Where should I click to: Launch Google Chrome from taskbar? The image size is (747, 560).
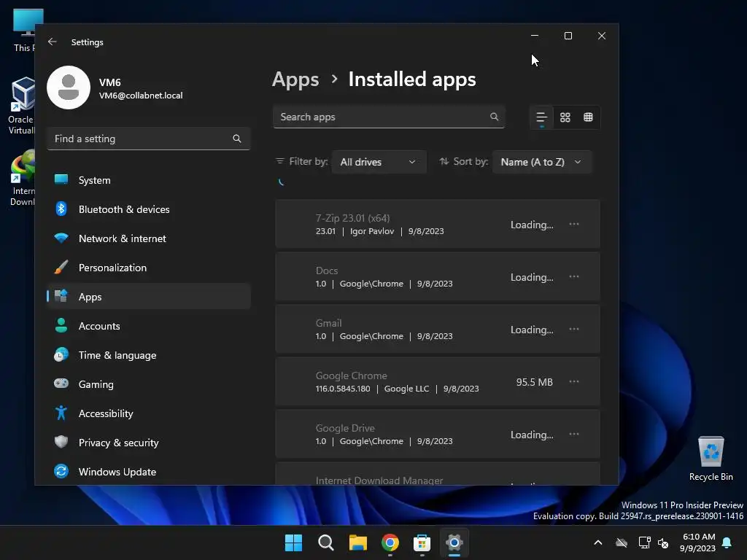click(x=390, y=542)
